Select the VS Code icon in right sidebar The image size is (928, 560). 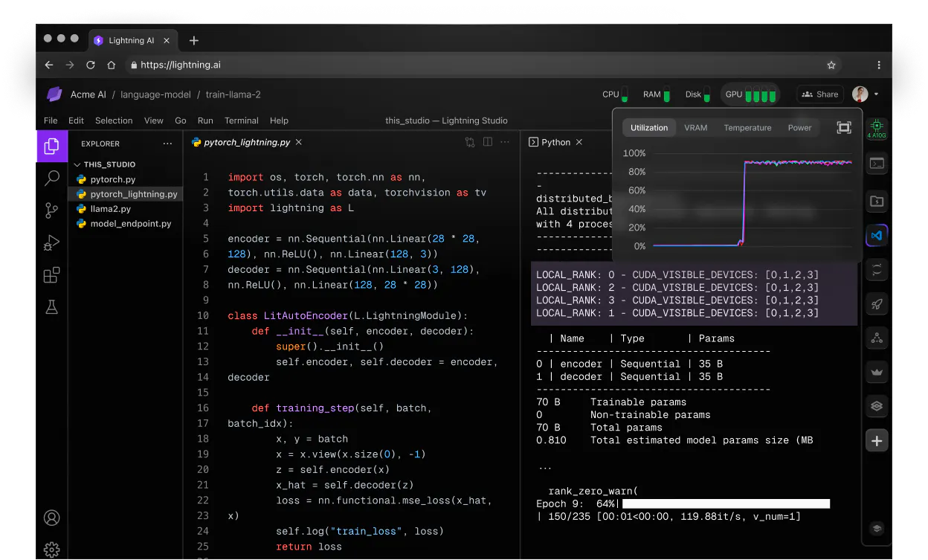click(x=877, y=235)
